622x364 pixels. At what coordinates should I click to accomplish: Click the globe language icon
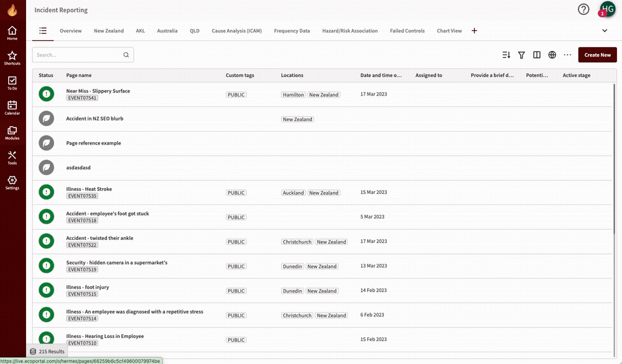[x=552, y=55]
